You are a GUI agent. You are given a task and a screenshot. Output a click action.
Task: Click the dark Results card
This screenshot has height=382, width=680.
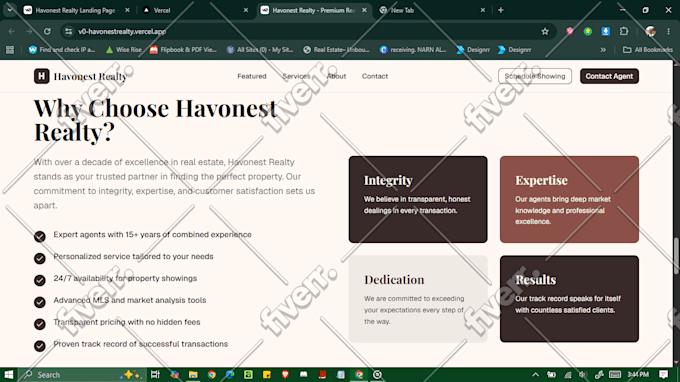pos(569,299)
